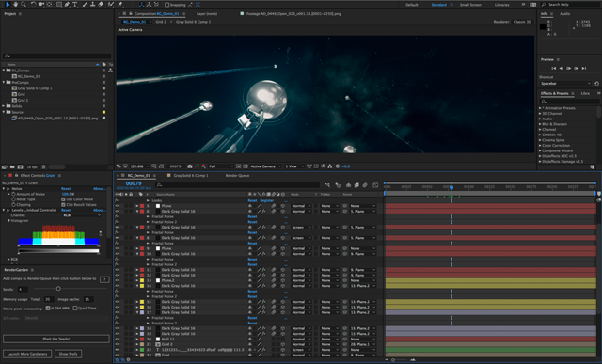Screen dimensions: 602x364
Task: Create new folder in Project panel
Action: (12, 167)
